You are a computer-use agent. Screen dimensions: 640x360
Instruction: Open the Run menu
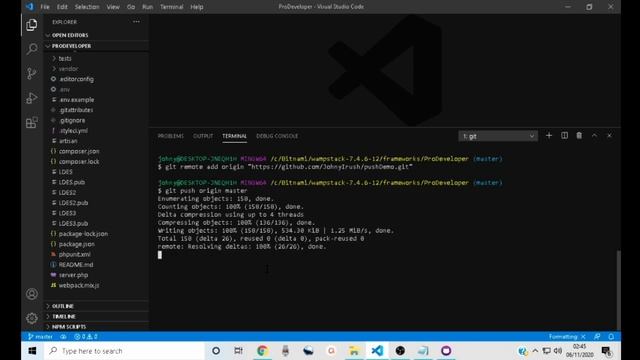tap(147, 7)
